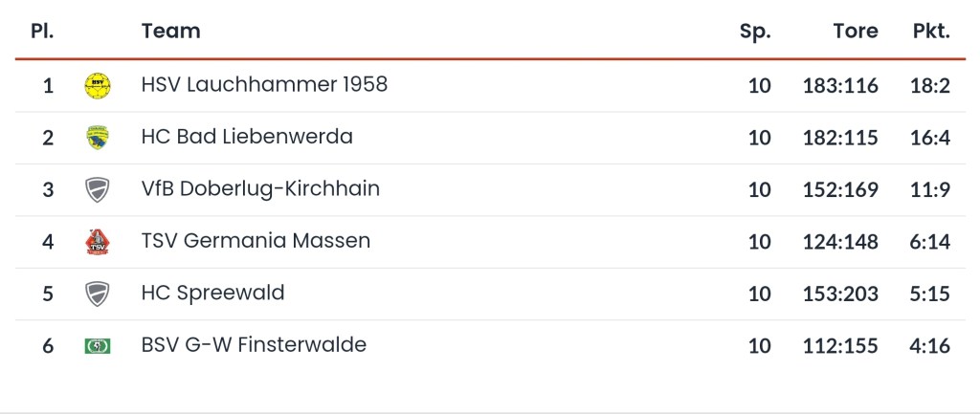Click the 4:16 points of Finsterwalde
980x414 pixels.
point(929,345)
